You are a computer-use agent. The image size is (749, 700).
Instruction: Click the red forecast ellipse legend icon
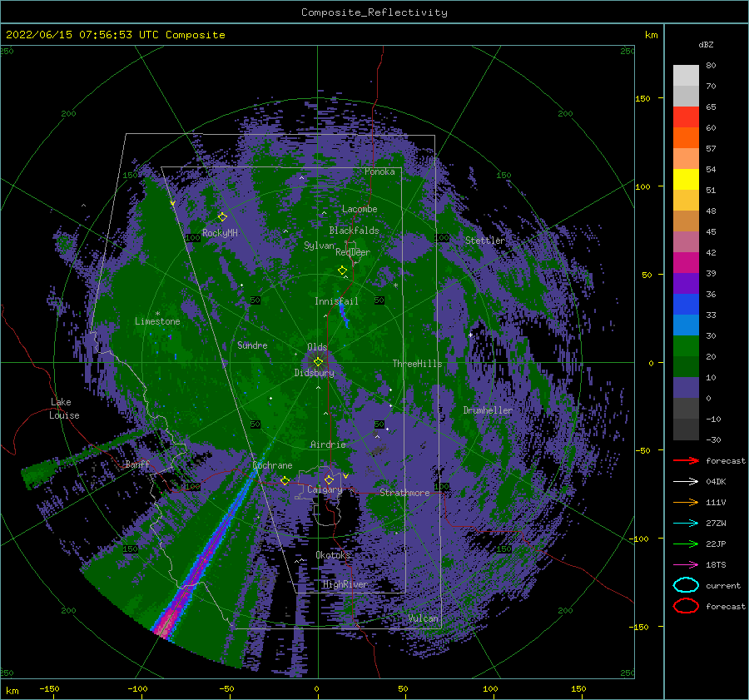click(686, 606)
